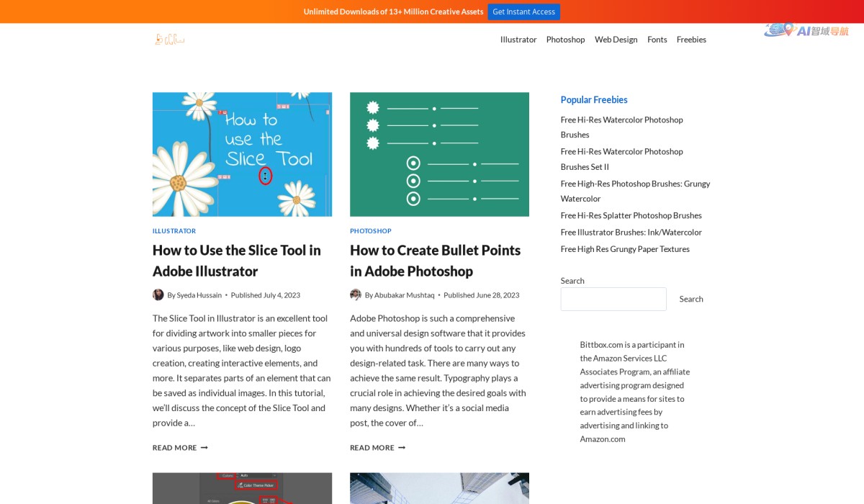
Task: Click the Search button in sidebar
Action: (x=691, y=299)
